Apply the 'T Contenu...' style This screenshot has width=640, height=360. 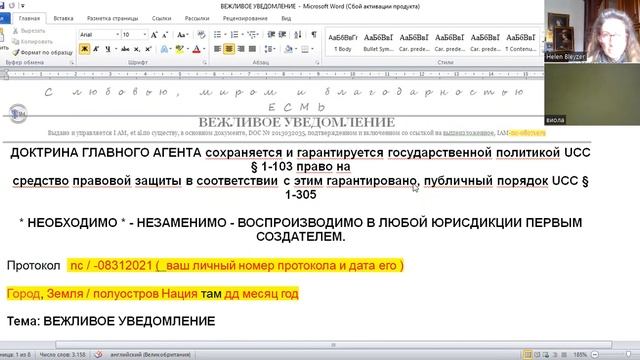pos(520,42)
